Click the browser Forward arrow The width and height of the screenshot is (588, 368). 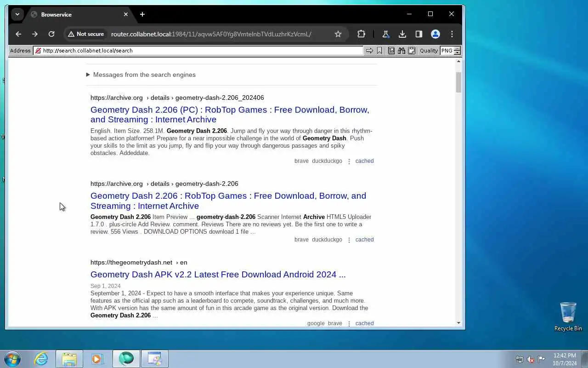35,34
